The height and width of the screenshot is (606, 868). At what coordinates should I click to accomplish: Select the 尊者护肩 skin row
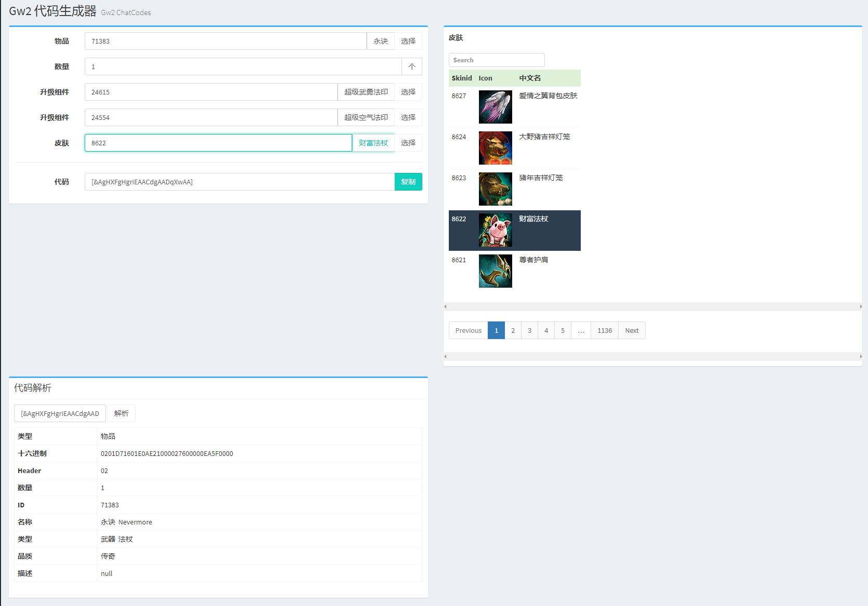point(515,271)
